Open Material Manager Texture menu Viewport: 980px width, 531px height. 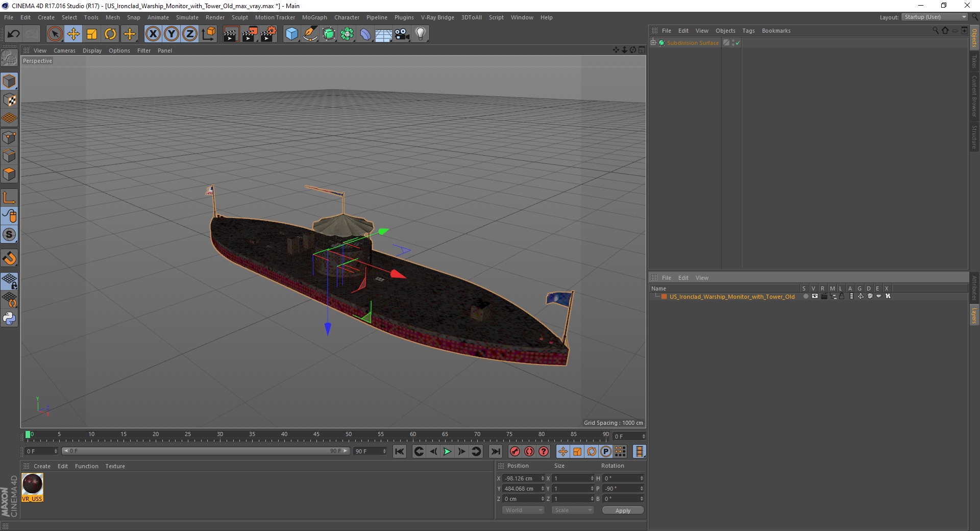(115, 466)
